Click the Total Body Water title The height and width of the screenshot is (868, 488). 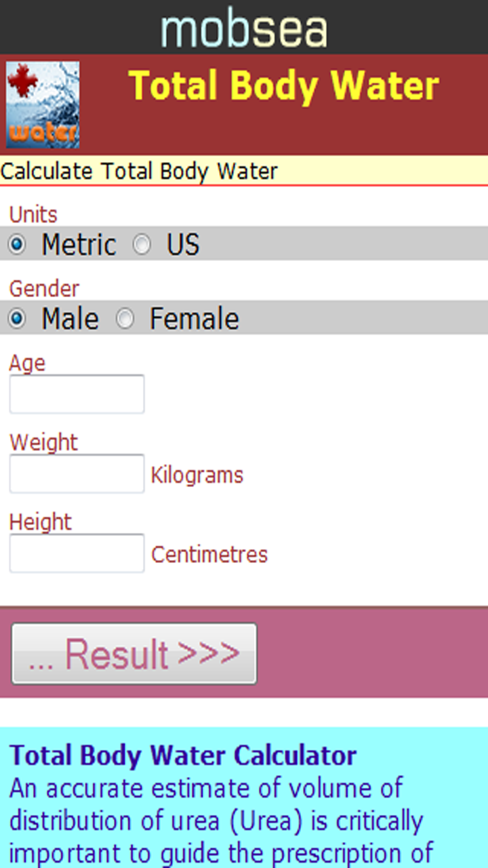285,85
